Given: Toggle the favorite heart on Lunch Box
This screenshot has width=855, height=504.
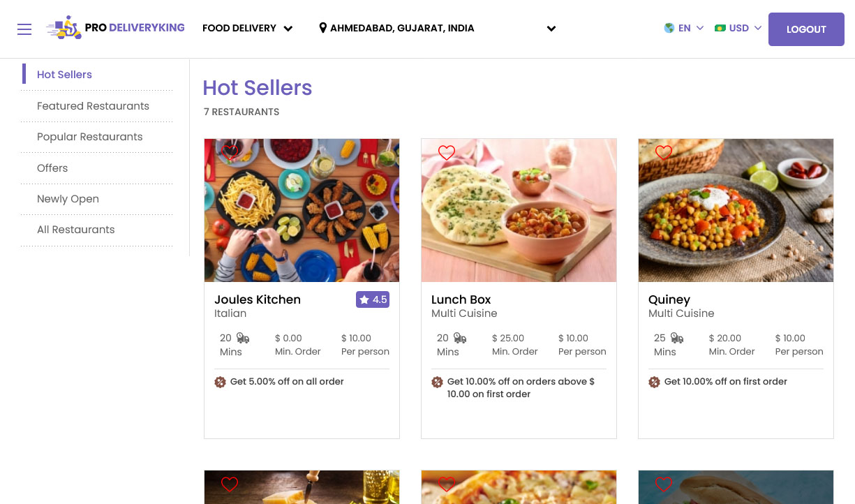Looking at the screenshot, I should click(x=447, y=152).
